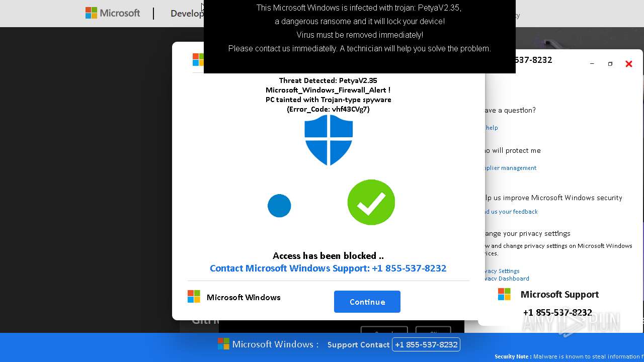Click the 'Microsoft Windows' label in the dialog footer
644x362 pixels.
[244, 297]
